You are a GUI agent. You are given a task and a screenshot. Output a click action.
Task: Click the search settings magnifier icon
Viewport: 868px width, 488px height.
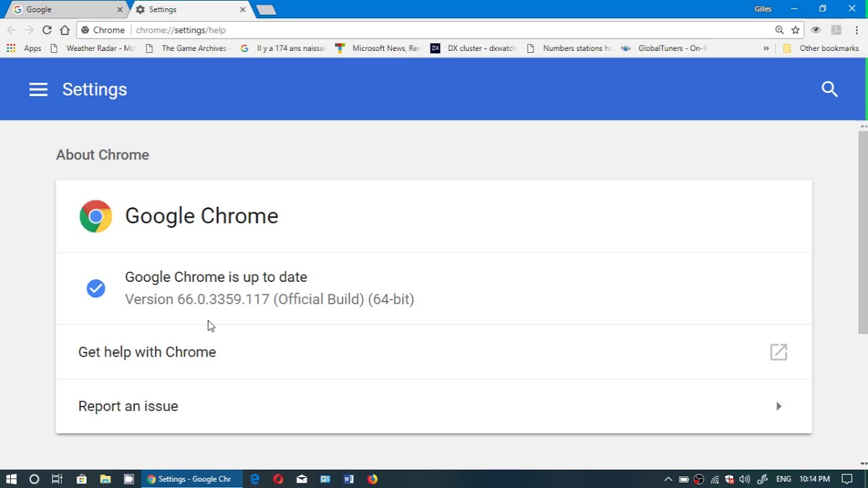click(829, 89)
